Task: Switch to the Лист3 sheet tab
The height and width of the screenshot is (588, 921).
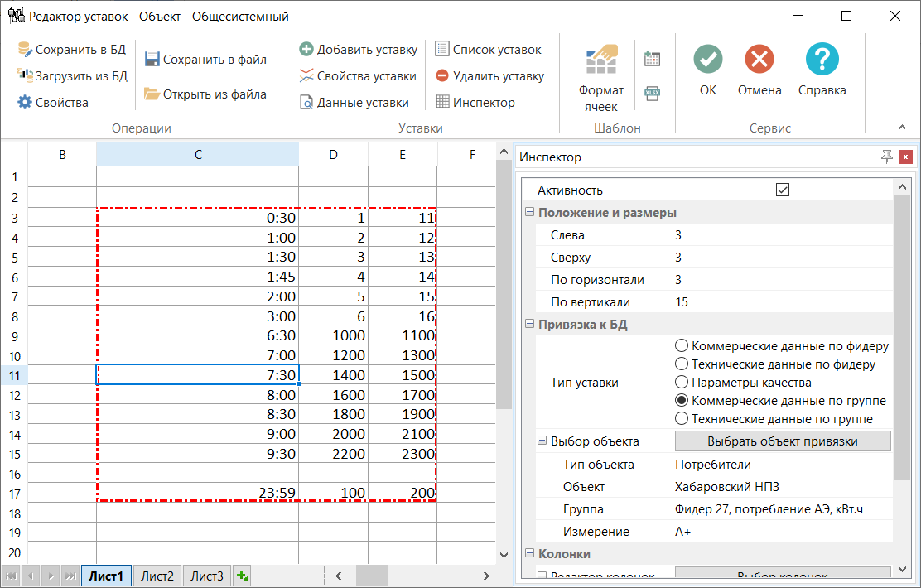Action: point(206,576)
